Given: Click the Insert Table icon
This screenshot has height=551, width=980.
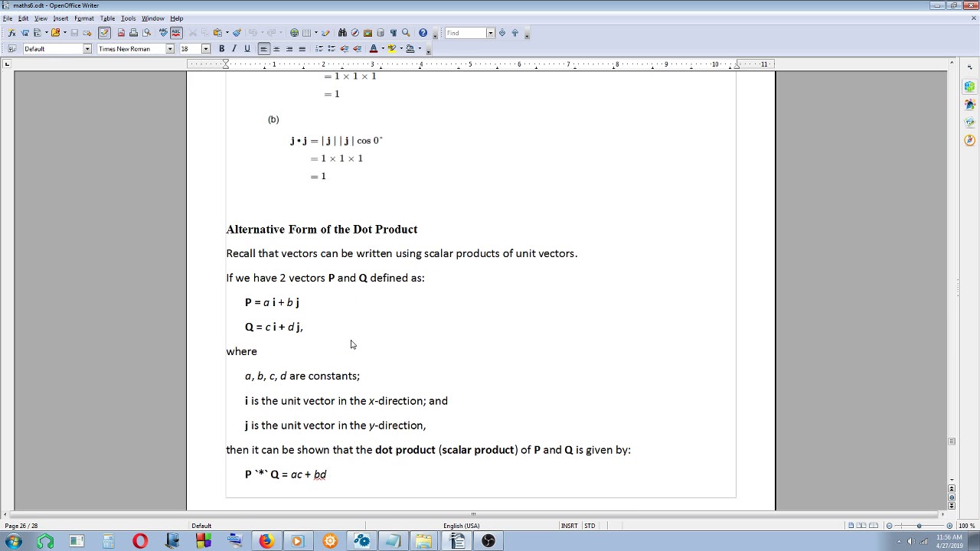Looking at the screenshot, I should (306, 33).
